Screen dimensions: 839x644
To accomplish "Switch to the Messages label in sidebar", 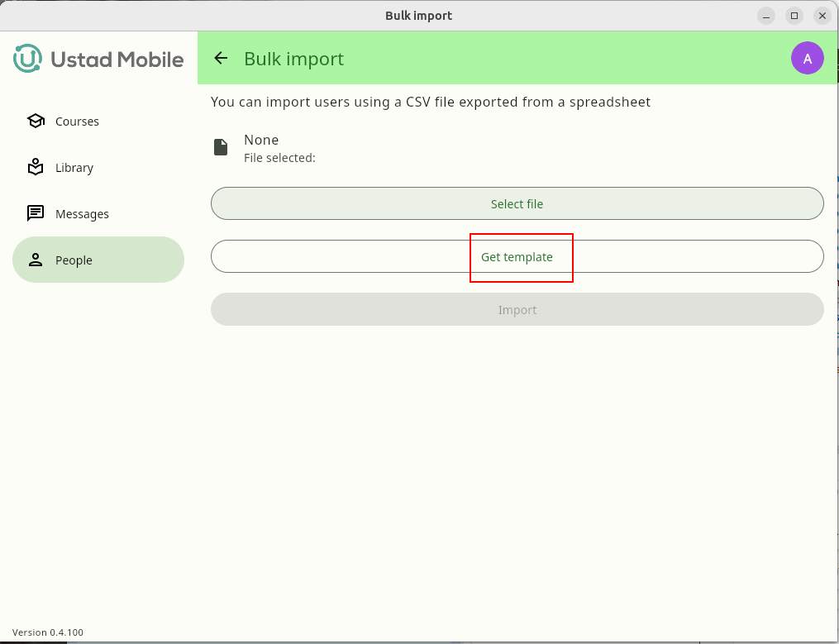I will (82, 214).
